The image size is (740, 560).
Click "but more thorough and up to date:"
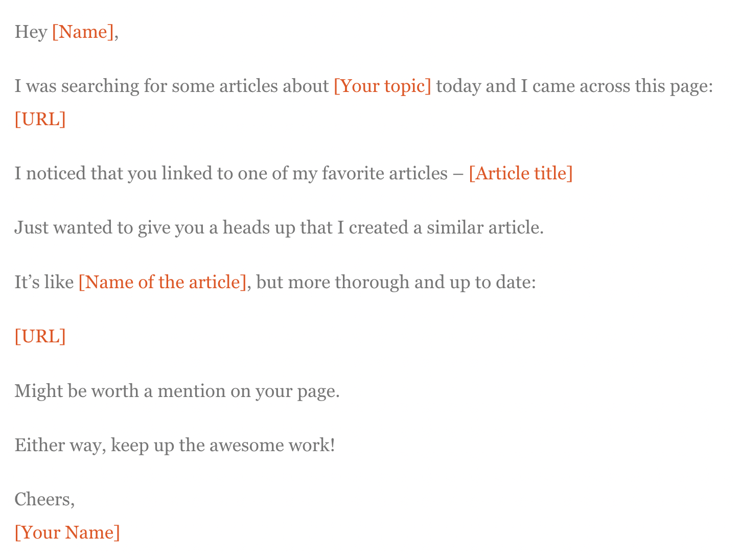396,282
